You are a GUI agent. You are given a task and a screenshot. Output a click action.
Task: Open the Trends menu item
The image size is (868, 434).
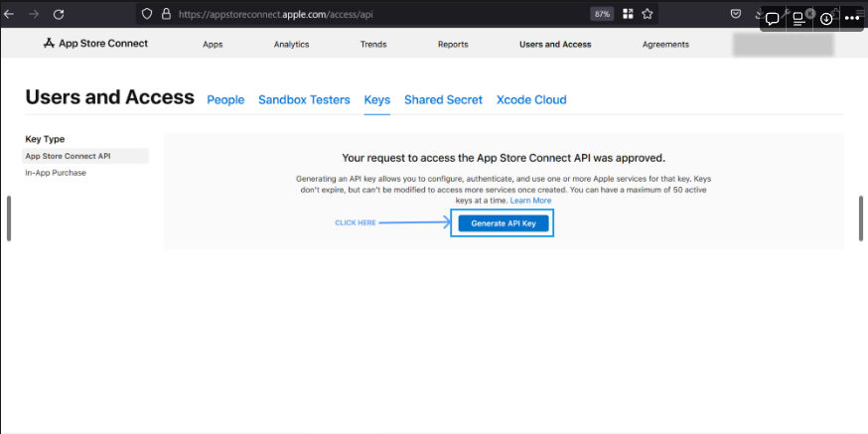(x=373, y=45)
